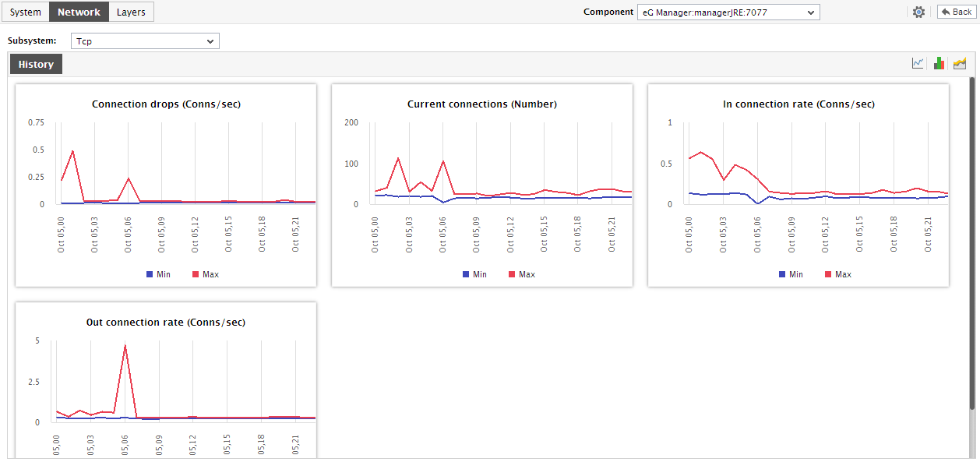Click the Out connection rate chart title
This screenshot has height=462, width=980.
(166, 323)
